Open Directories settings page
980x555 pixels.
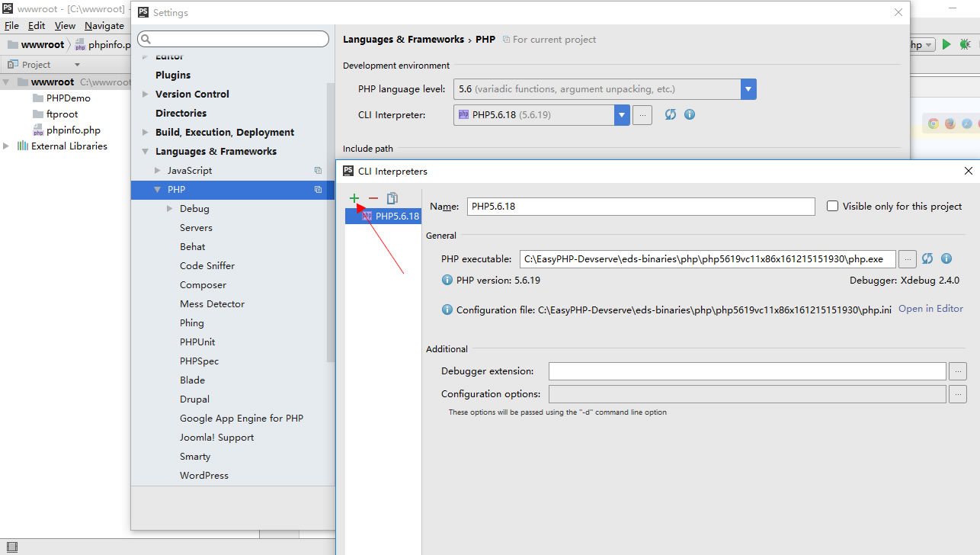pyautogui.click(x=181, y=113)
